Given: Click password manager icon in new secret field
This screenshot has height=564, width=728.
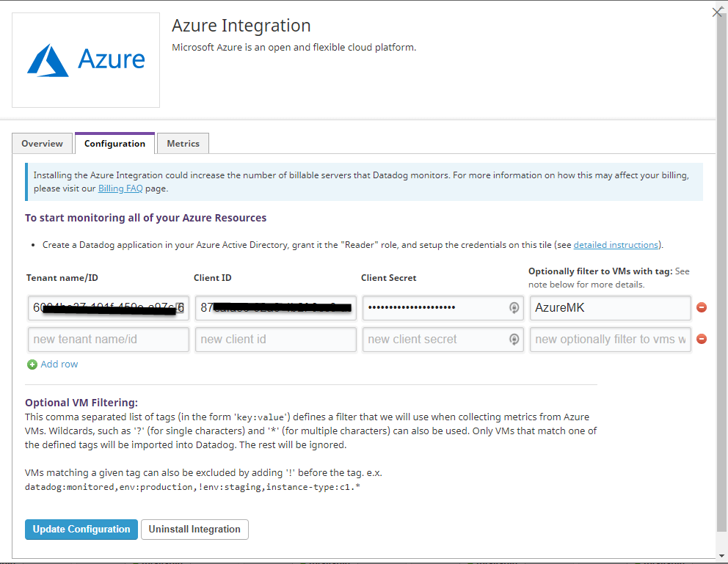Looking at the screenshot, I should pos(514,339).
